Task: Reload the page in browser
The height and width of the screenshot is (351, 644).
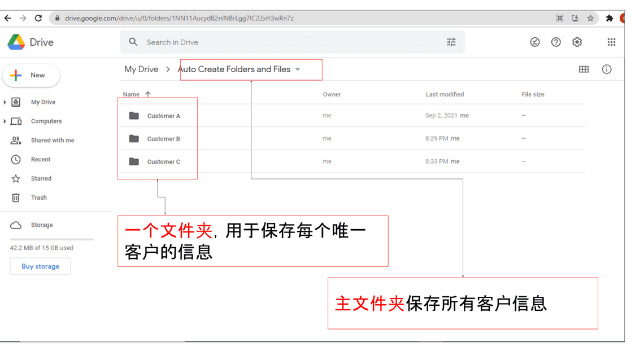Action: point(38,18)
